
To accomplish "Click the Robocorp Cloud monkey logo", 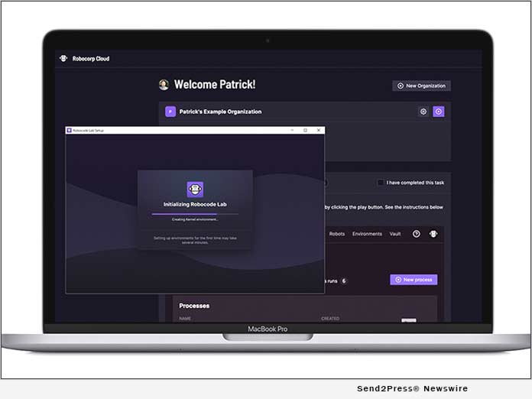I will tap(63, 58).
